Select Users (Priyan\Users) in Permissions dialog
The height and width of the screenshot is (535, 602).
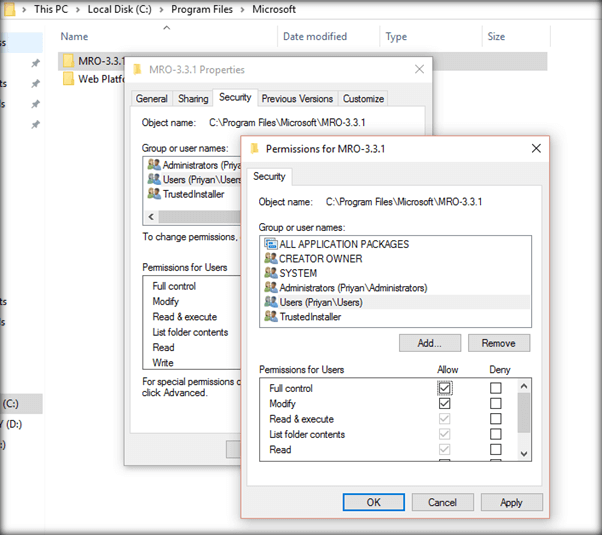click(x=395, y=302)
